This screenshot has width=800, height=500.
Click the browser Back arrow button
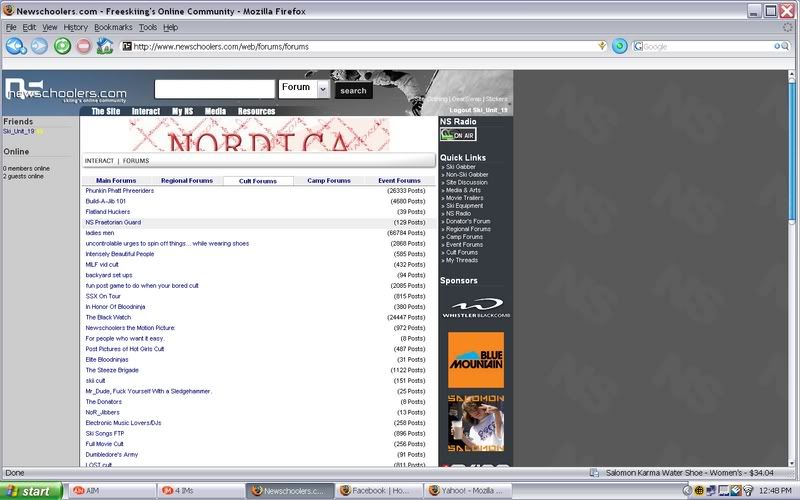point(16,46)
